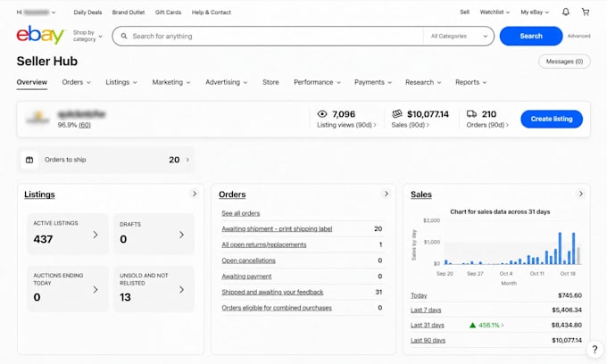Open Awaiting payment link
Viewport: 607px width, 364px height.
[x=246, y=277]
